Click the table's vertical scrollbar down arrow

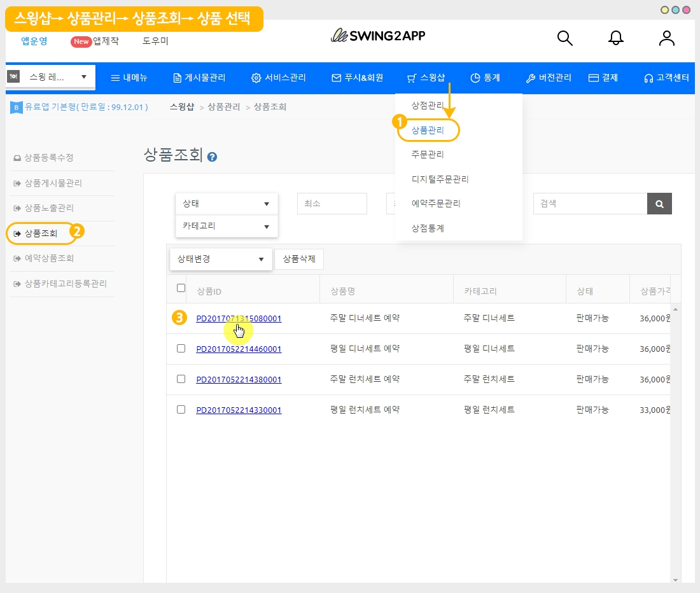click(675, 580)
